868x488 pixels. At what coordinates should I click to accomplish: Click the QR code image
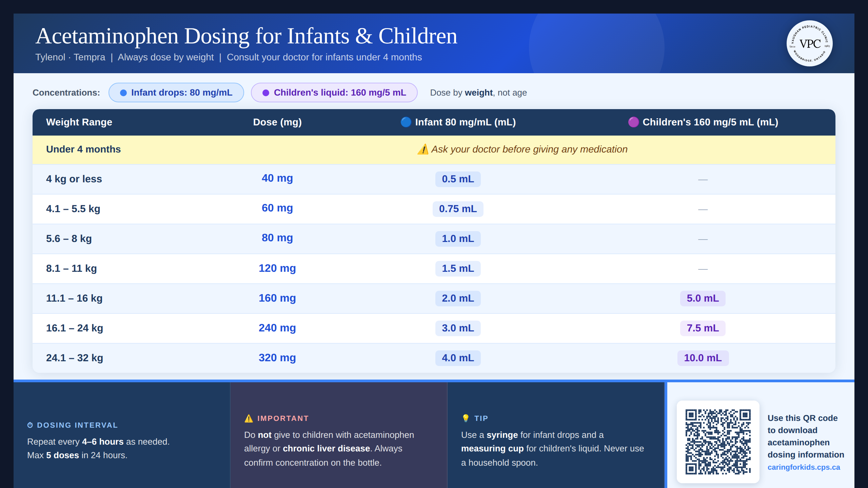click(718, 442)
